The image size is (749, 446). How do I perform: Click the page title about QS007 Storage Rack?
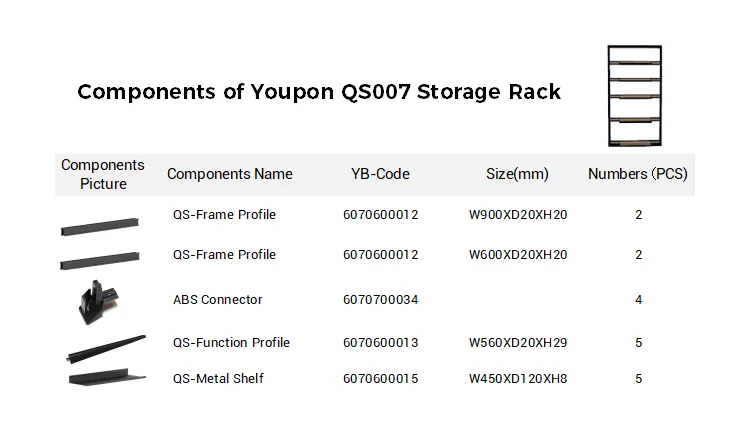coord(319,92)
